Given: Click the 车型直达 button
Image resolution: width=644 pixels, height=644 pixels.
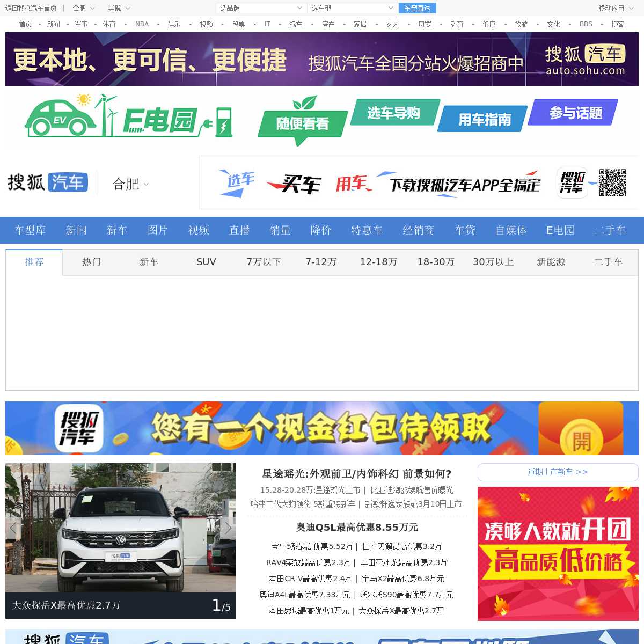Looking at the screenshot, I should [x=418, y=8].
